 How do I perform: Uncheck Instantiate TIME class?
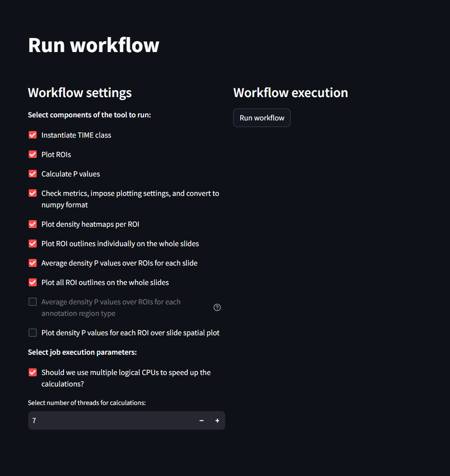(x=33, y=135)
